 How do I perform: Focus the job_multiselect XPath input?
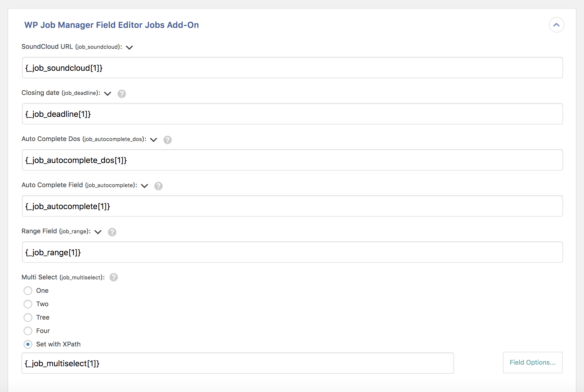click(238, 363)
